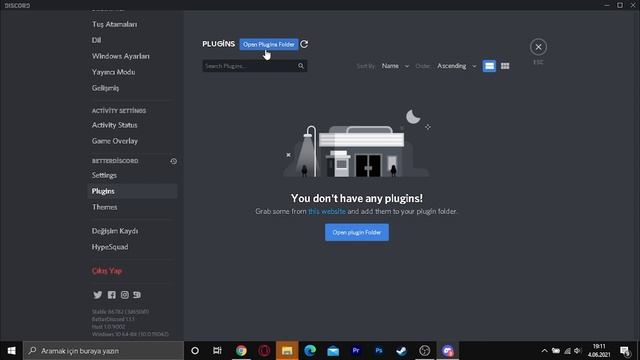Click the Open plugin Folder button below message
640x360 pixels.
[x=357, y=232]
